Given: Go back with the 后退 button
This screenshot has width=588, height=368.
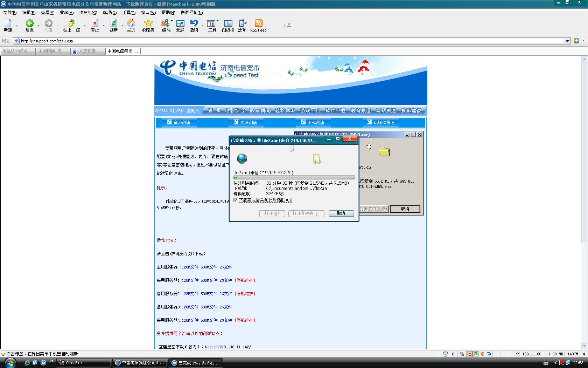Looking at the screenshot, I should coord(30,25).
